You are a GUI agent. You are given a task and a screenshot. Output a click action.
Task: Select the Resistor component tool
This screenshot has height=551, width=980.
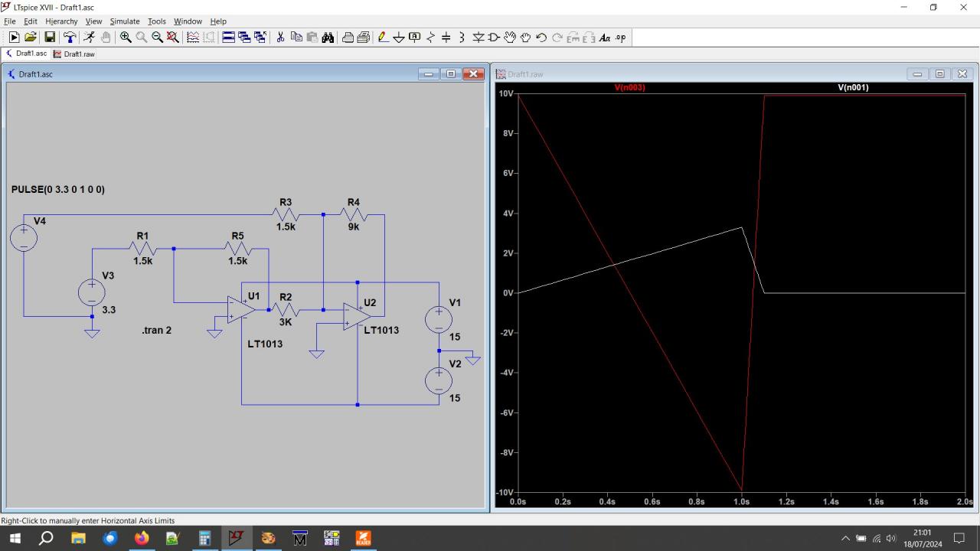point(430,37)
